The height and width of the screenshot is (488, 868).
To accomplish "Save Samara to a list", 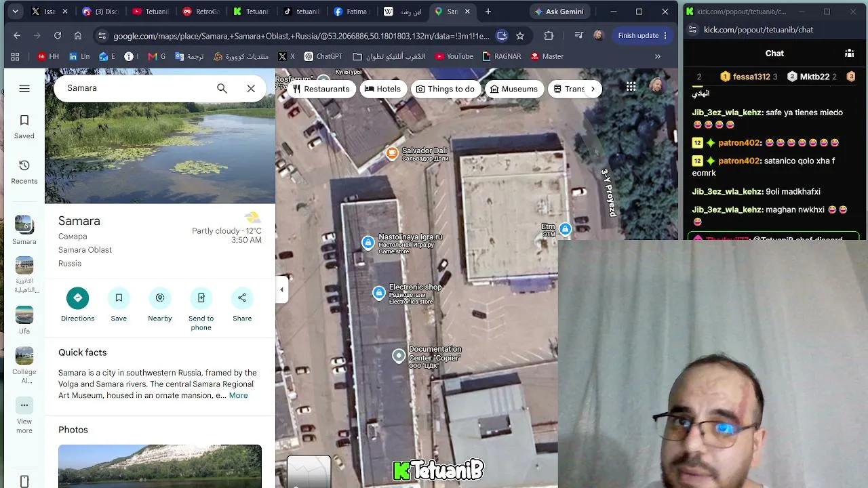I will click(119, 304).
